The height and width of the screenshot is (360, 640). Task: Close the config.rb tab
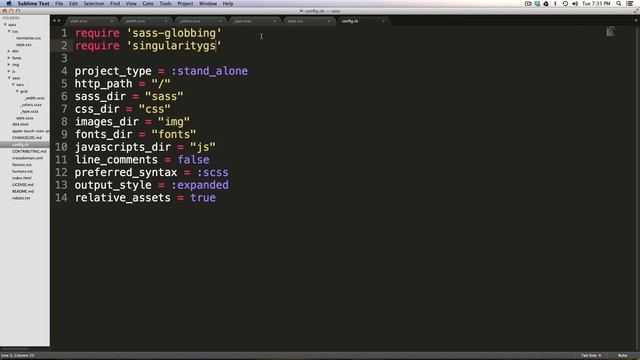click(x=383, y=21)
